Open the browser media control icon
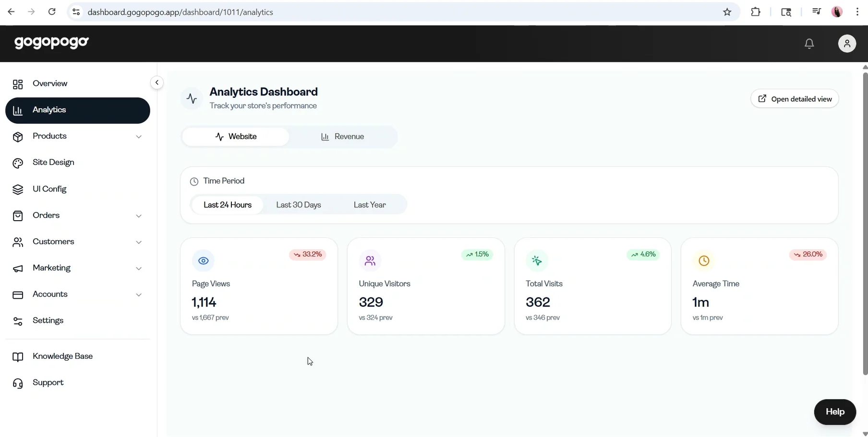Viewport: 868px width, 437px height. coord(816,12)
